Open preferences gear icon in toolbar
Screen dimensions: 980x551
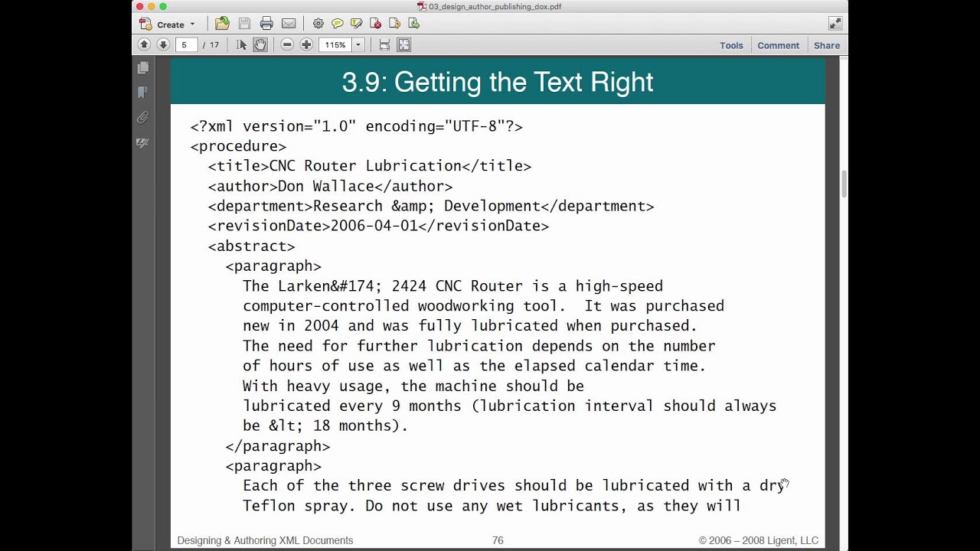(318, 24)
